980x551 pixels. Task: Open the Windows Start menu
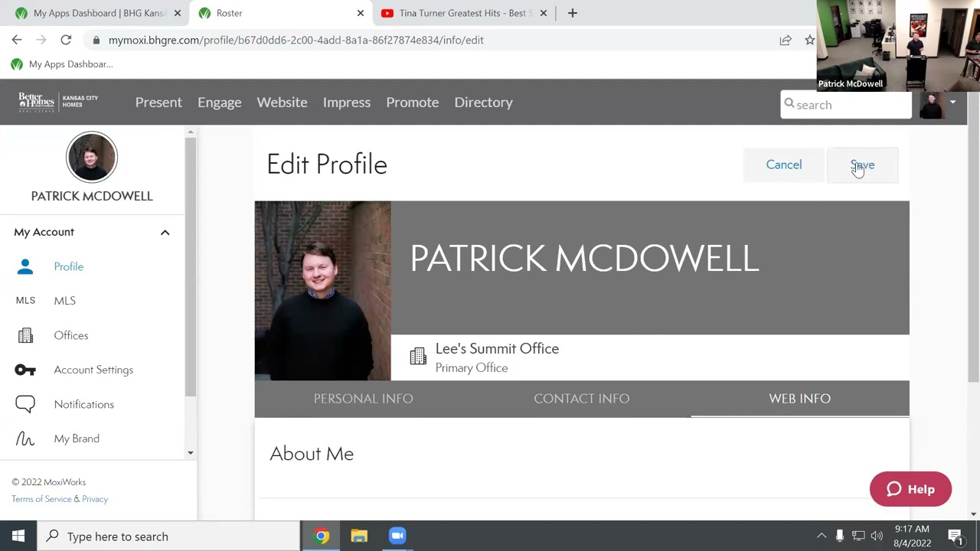(18, 536)
